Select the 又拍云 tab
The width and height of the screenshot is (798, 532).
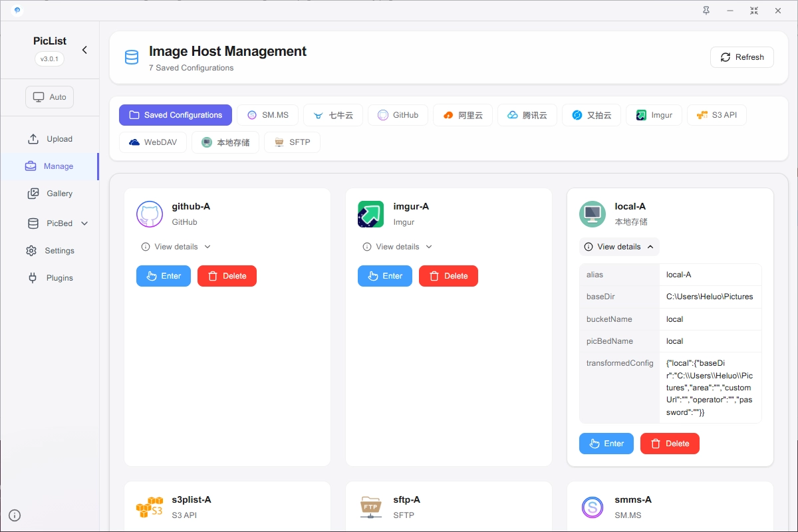click(591, 115)
